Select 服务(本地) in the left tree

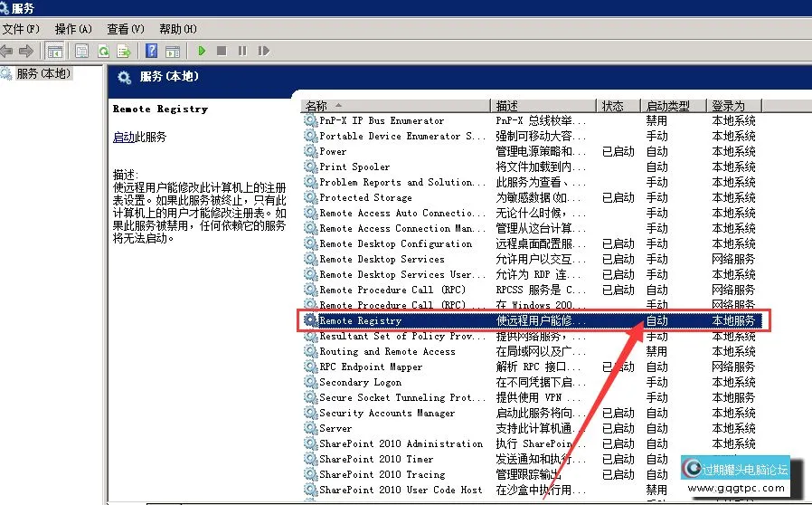point(42,73)
